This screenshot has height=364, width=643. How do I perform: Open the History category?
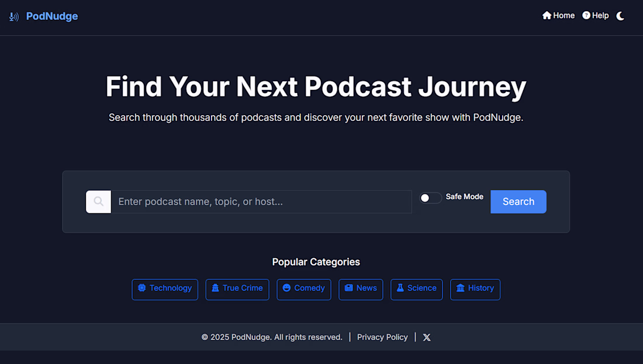475,289
